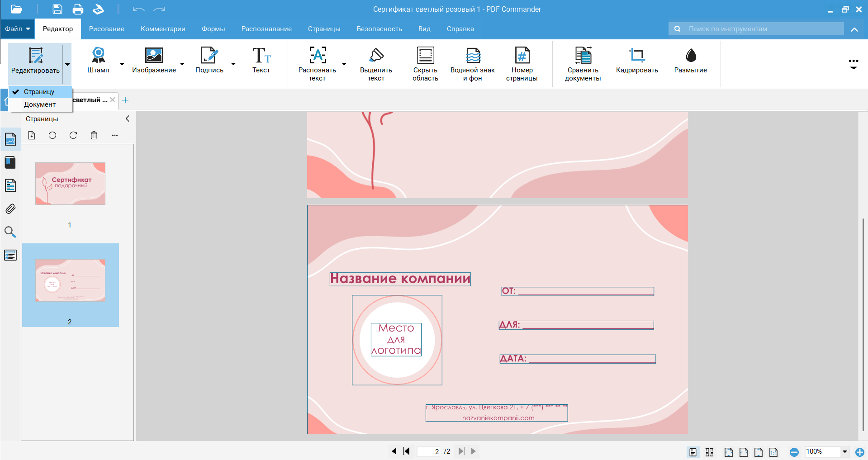Click the zoom in plus button
This screenshot has width=868, height=460.
859,452
